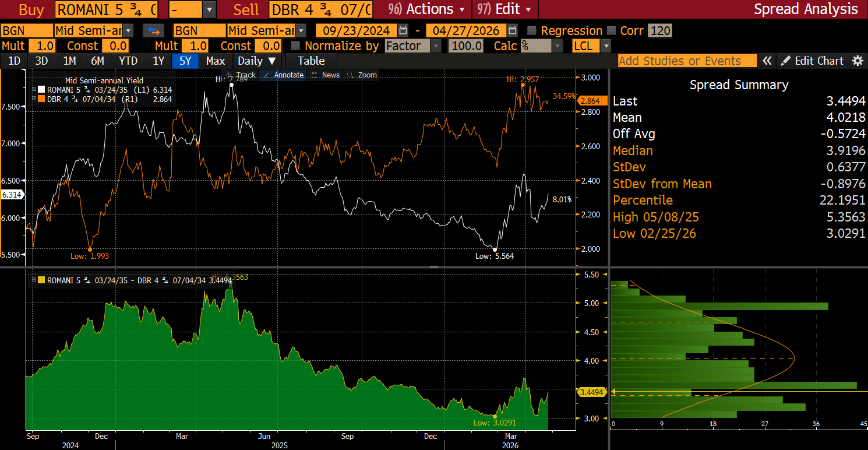Expand the Daily periodicity dropdown

(x=257, y=61)
